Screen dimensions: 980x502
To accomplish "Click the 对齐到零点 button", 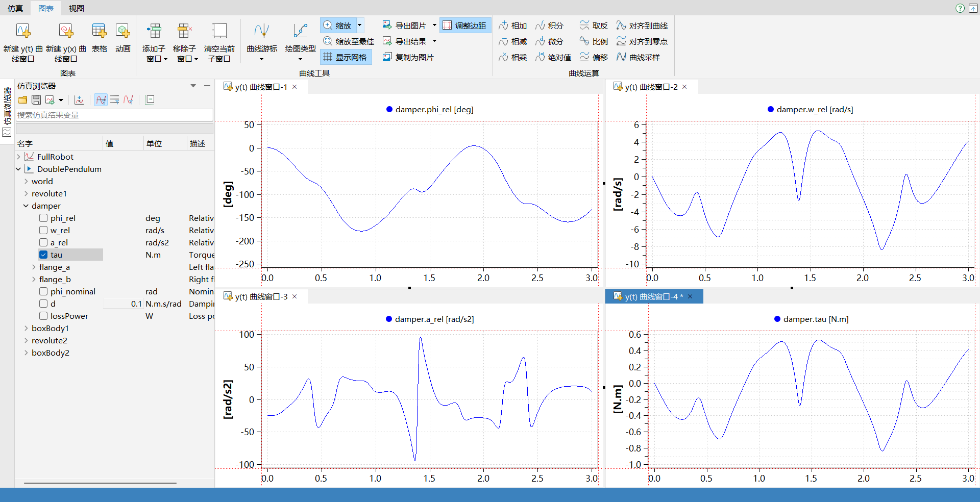I will click(642, 41).
